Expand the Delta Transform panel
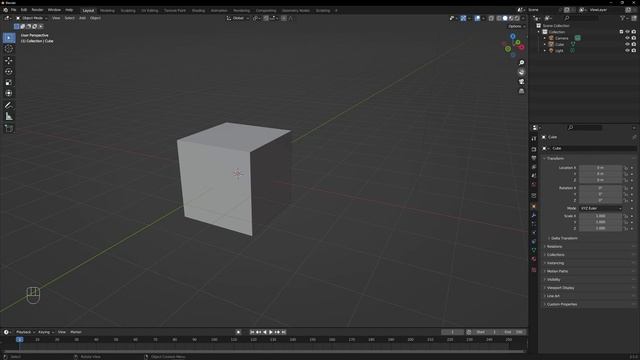The image size is (640, 360). tap(564, 238)
